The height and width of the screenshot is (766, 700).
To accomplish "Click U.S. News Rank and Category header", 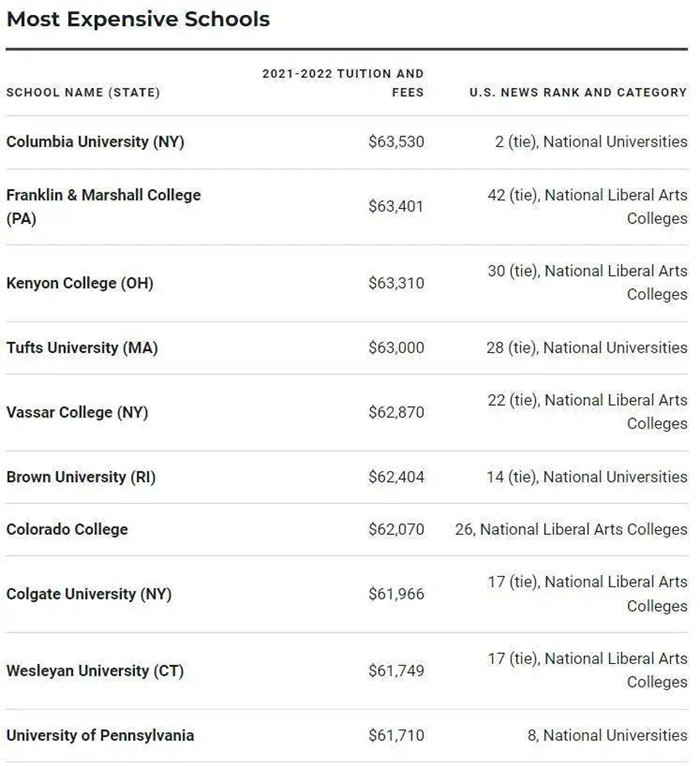I will (578, 92).
